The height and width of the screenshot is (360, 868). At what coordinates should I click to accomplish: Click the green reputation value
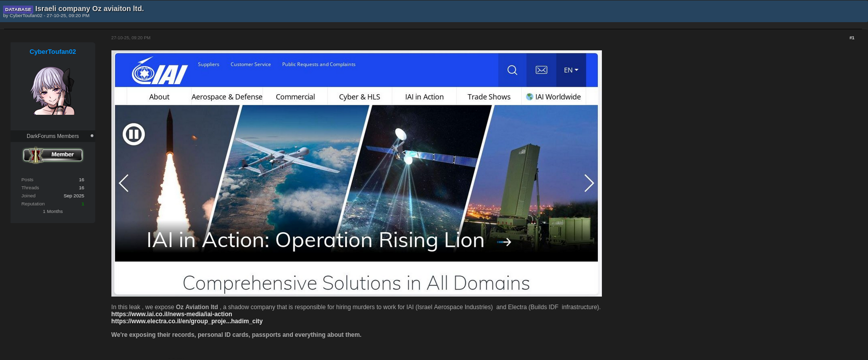(x=83, y=204)
